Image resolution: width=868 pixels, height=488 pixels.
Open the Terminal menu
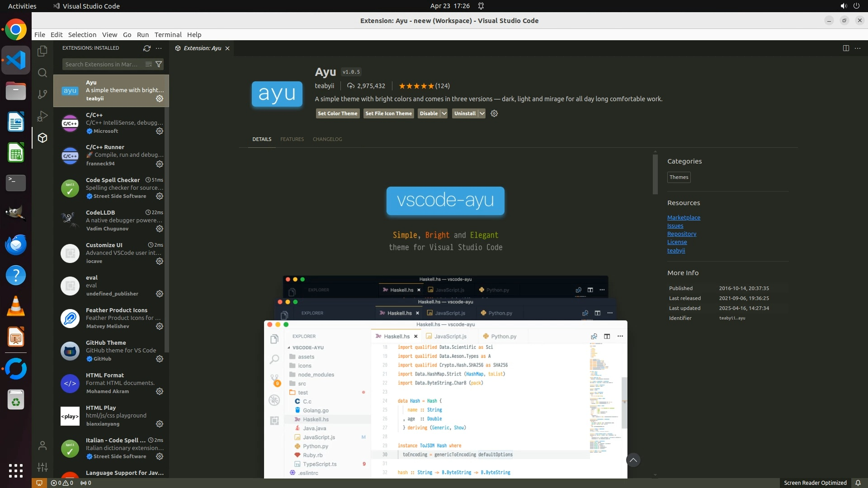pos(168,35)
